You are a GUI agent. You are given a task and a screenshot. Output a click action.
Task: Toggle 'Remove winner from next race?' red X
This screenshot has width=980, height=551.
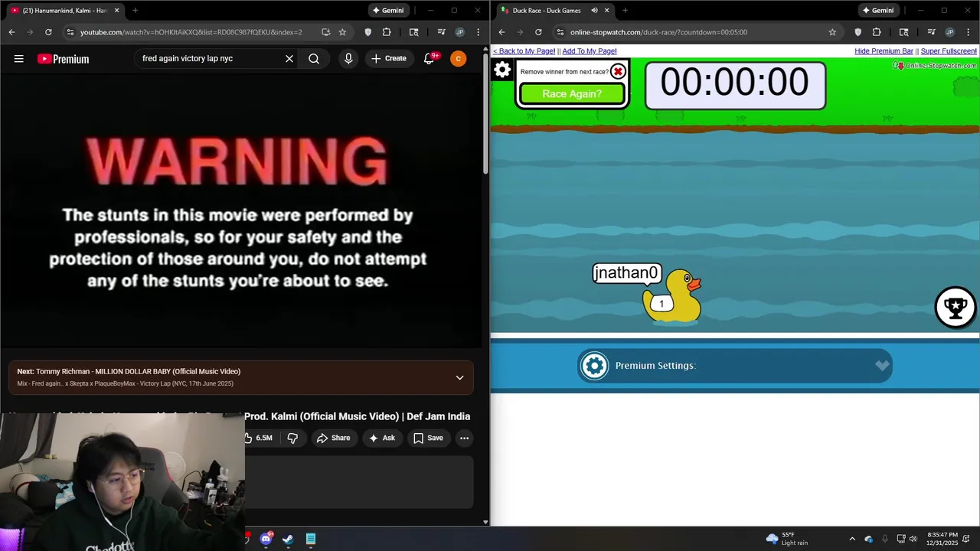[x=618, y=72]
